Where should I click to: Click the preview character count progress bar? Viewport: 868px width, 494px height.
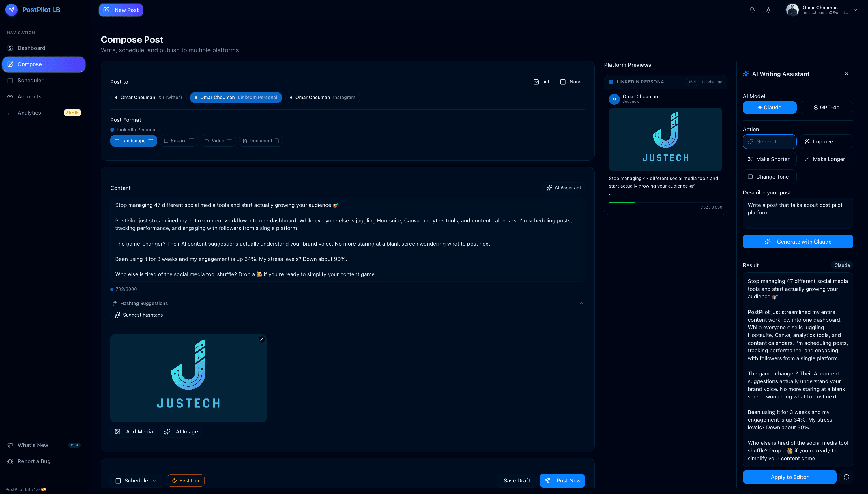pyautogui.click(x=665, y=202)
